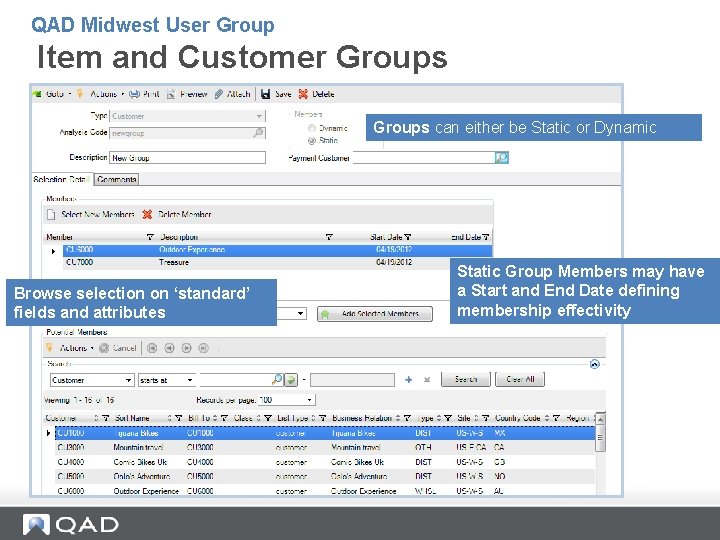Click the Add Selected Members button
The width and height of the screenshot is (720, 540).
[375, 314]
